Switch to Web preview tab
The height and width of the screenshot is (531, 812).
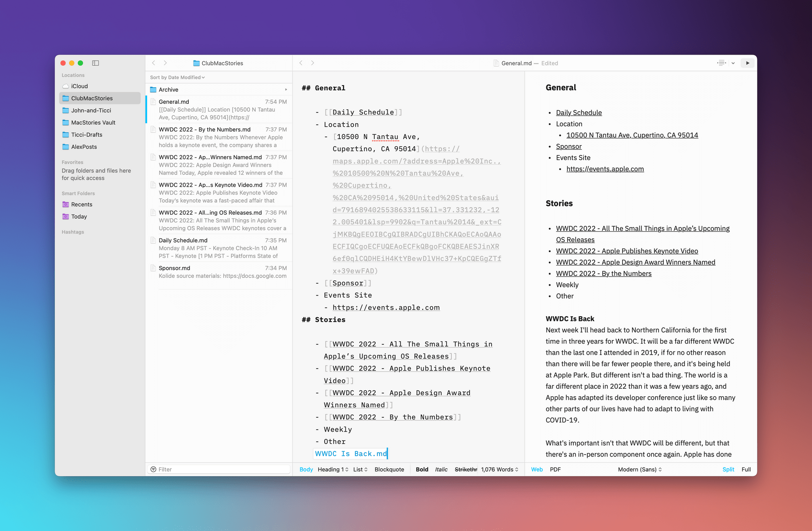tap(536, 469)
